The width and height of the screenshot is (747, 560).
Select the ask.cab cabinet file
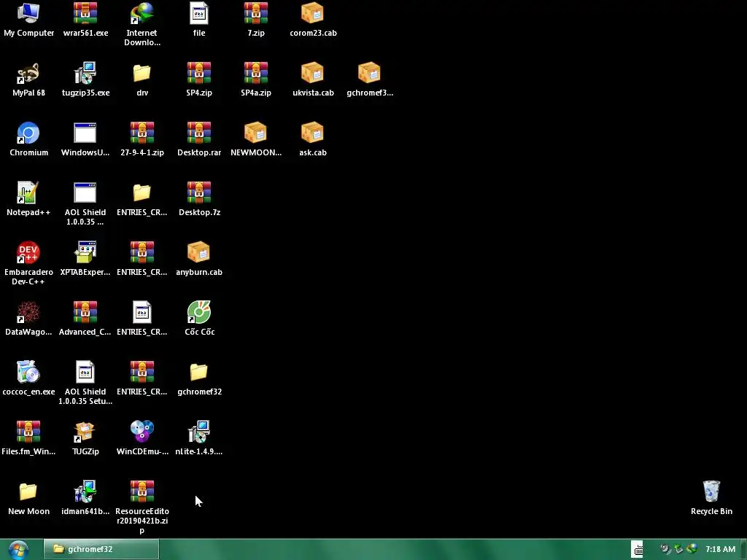(312, 133)
